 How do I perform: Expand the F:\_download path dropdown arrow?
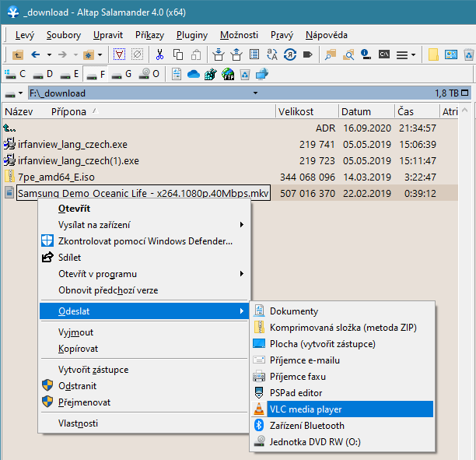[x=255, y=93]
